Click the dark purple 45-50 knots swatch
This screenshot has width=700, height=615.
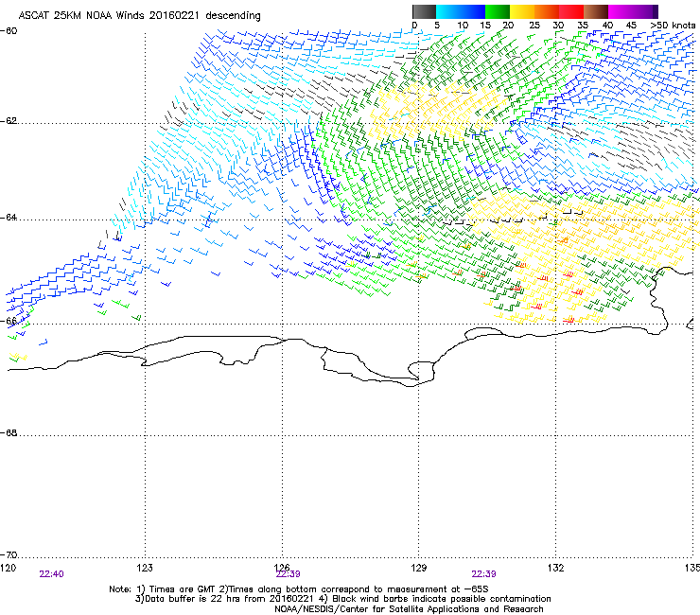645,11
